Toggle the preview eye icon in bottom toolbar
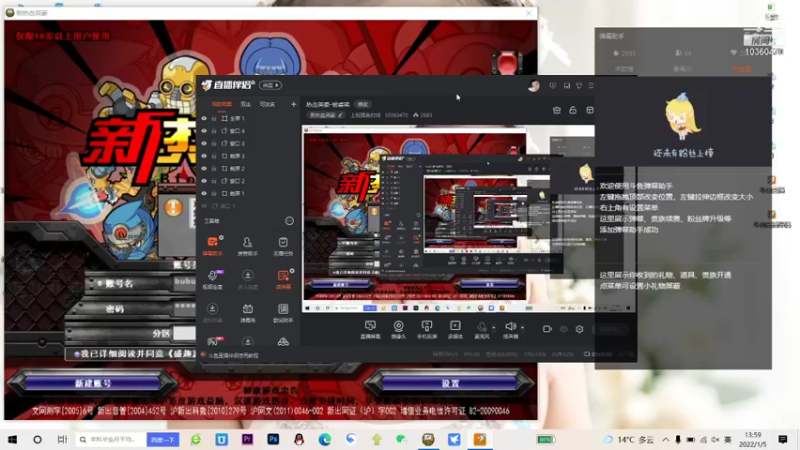 point(563,329)
